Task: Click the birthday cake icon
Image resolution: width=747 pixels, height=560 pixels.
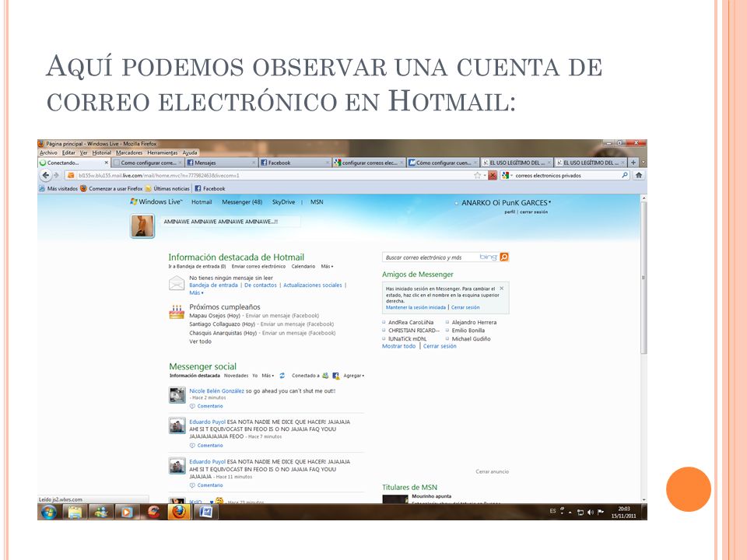Action: click(177, 312)
